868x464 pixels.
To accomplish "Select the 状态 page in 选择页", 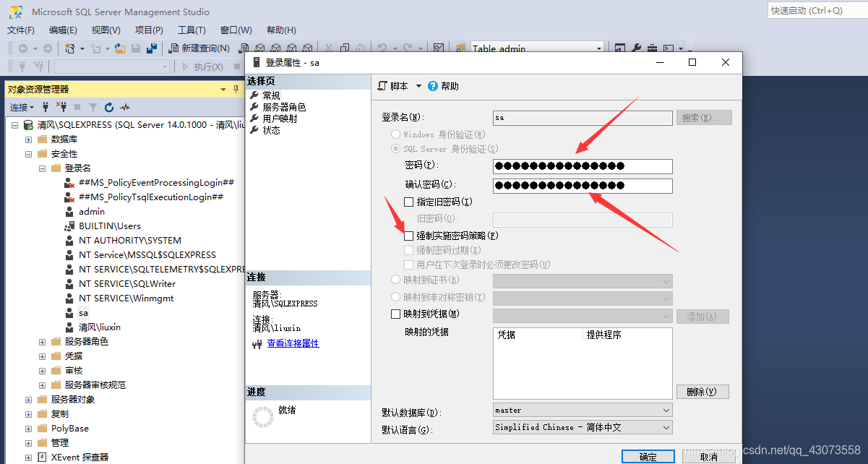I will click(x=271, y=129).
